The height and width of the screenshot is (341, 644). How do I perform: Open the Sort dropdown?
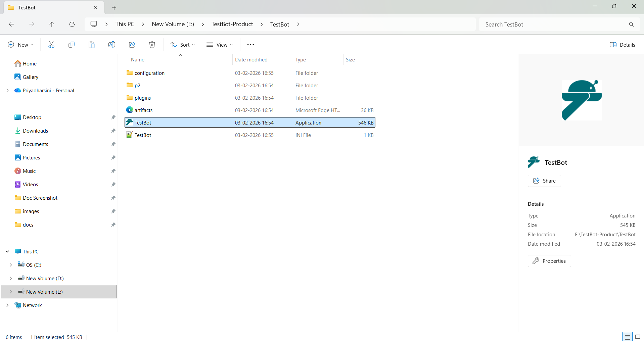click(182, 45)
